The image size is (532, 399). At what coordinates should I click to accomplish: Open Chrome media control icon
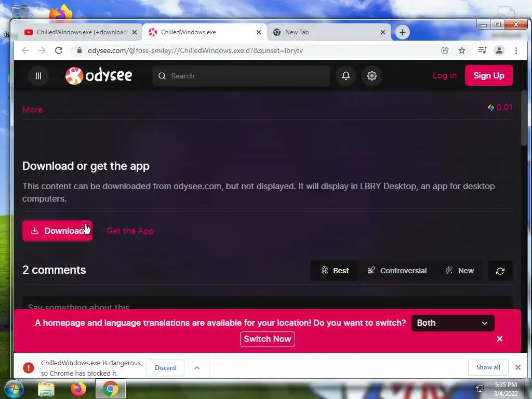[482, 50]
